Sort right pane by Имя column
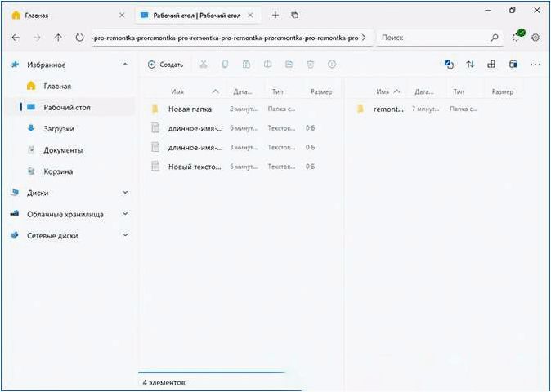Screen dimensions: 551x392 click(x=383, y=92)
